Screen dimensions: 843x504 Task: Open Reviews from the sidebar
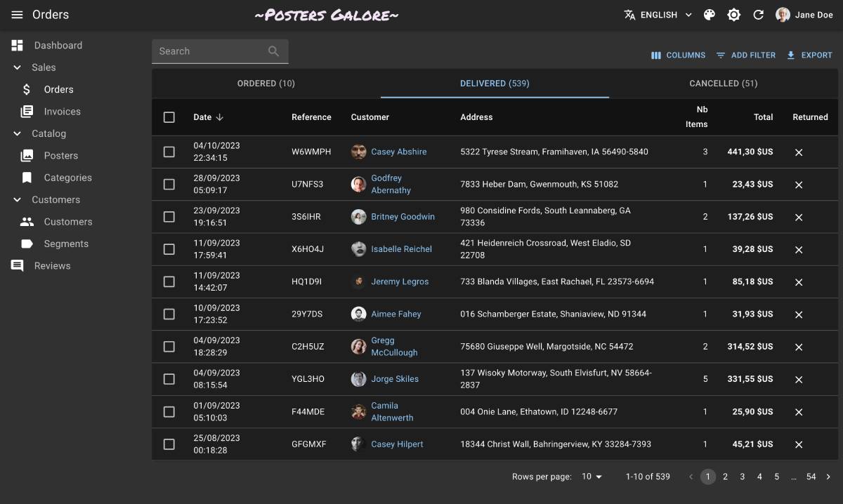(52, 266)
